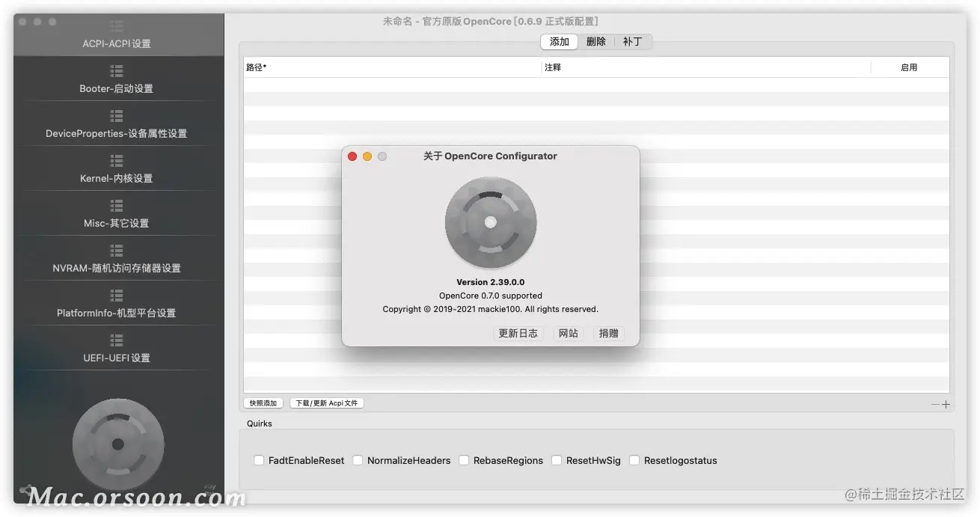980x517 pixels.
Task: Click the 捐赠 button in the About dialog
Action: 609,333
